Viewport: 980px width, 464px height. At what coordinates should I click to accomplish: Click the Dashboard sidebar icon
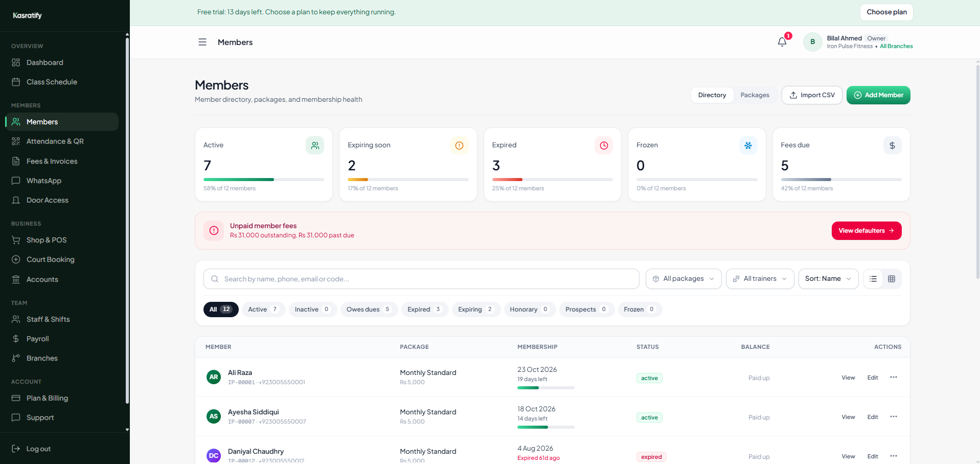click(16, 62)
